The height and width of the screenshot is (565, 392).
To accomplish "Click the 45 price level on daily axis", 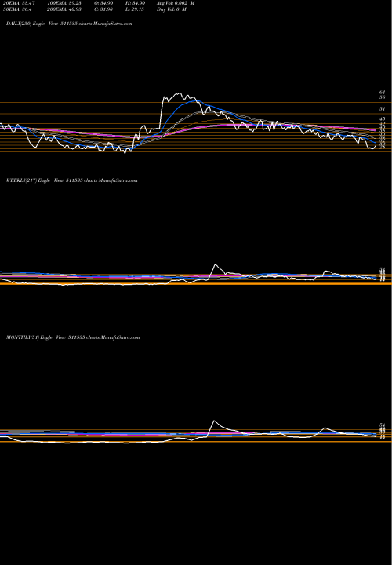I will click(382, 119).
